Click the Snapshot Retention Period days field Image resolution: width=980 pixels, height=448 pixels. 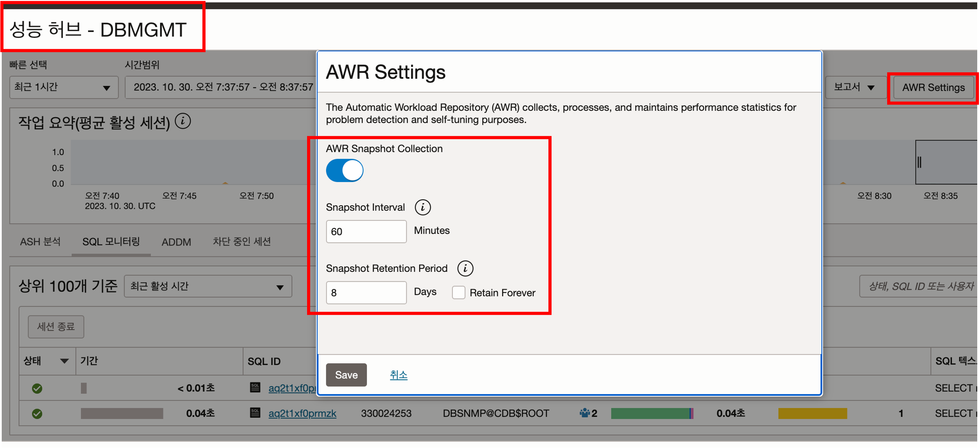(x=366, y=292)
